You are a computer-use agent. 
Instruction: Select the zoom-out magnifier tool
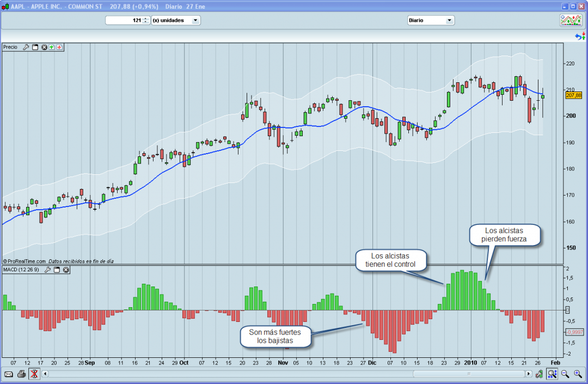[565, 374]
